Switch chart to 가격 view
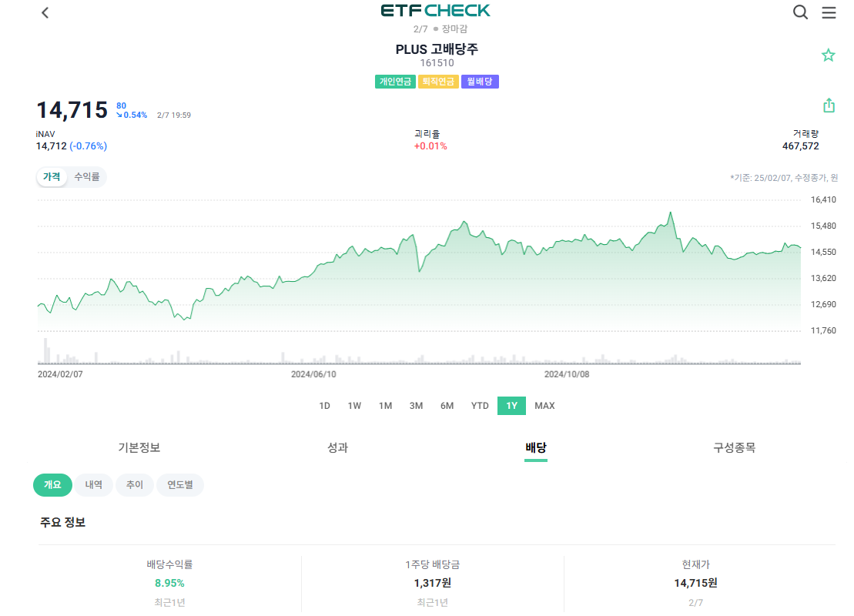 coord(52,177)
